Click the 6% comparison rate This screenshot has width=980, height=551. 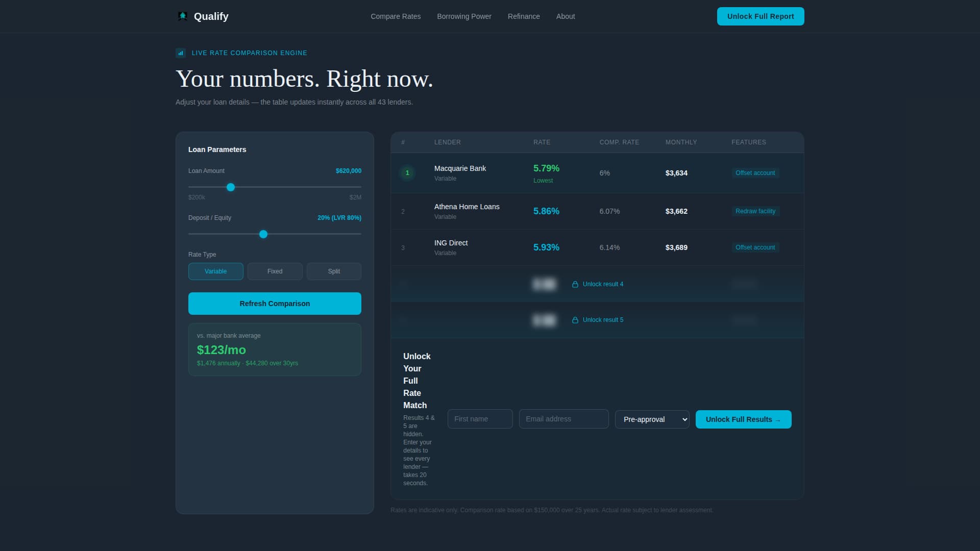tap(605, 173)
